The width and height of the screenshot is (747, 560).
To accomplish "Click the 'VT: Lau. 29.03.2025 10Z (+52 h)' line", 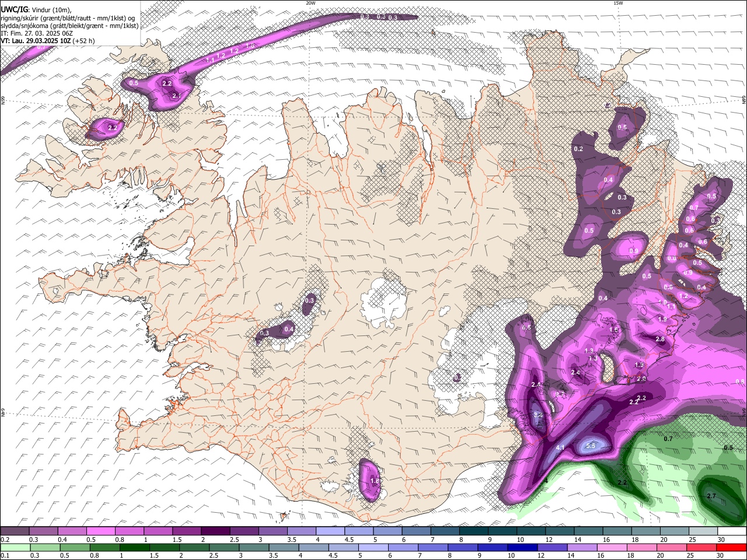I will [x=48, y=41].
